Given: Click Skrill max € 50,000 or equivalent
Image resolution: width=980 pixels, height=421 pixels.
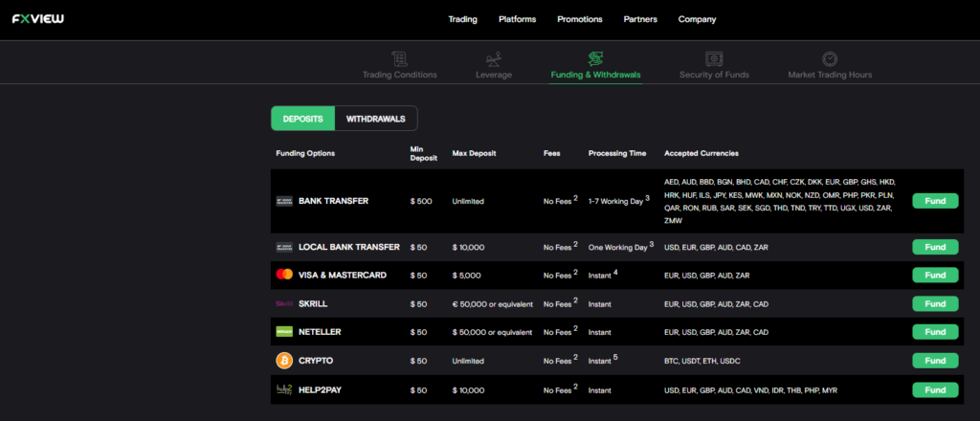Looking at the screenshot, I should coord(493,304).
